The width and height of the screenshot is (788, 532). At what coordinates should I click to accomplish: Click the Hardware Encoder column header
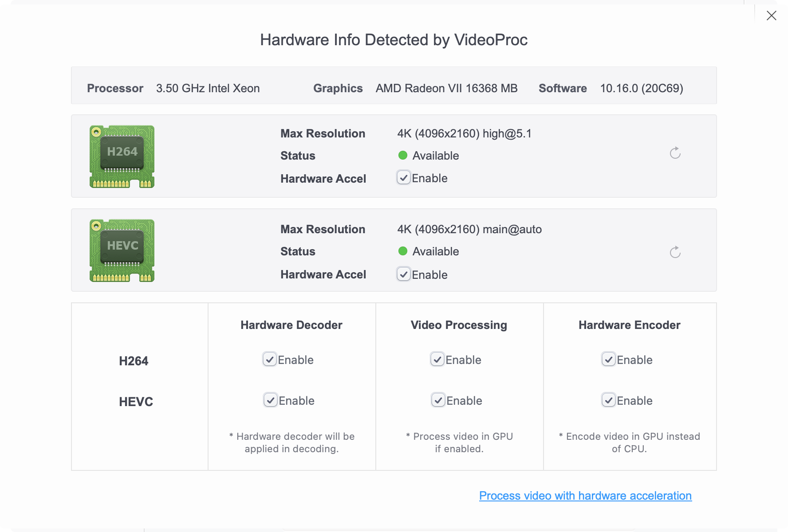point(629,325)
